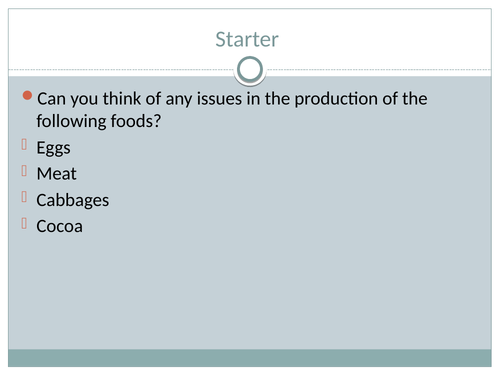Viewport: 500px width, 375px height.
Task: Click the bullet marker beside Eggs
Action: tap(24, 145)
